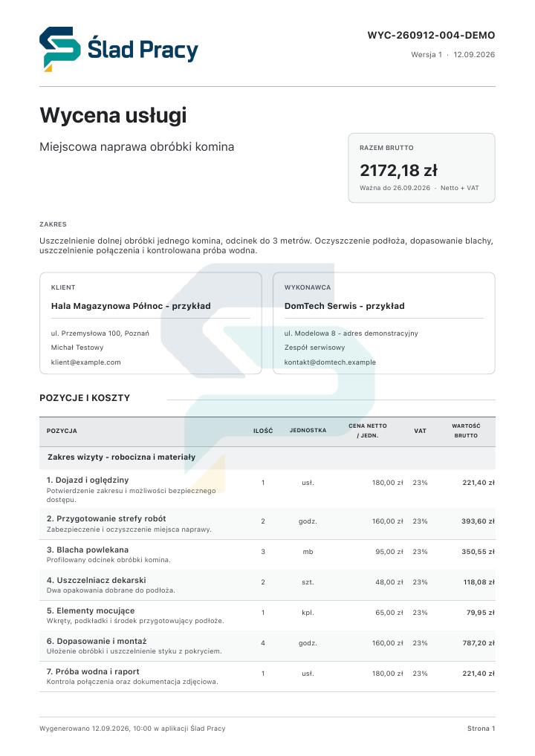Click gross value 350,55 zł
Image resolution: width=535 pixels, height=756 pixels.
[x=478, y=552]
